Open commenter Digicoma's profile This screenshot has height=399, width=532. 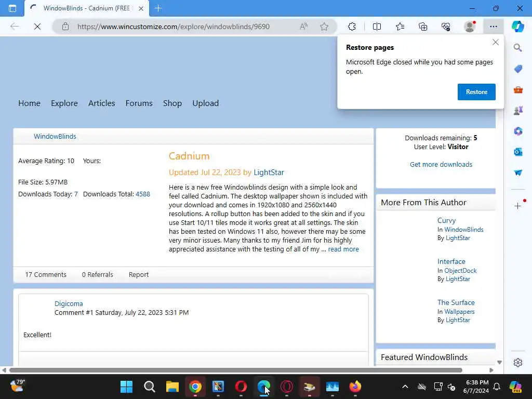[x=69, y=303]
